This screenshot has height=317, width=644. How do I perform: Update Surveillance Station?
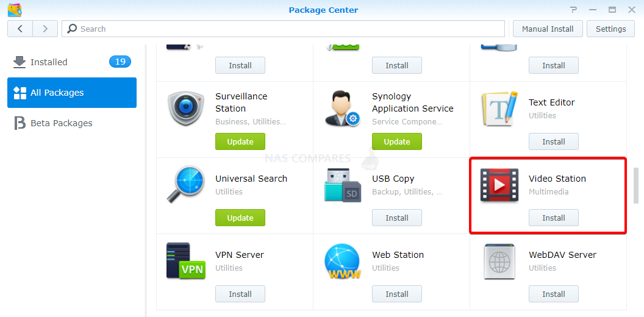point(240,141)
